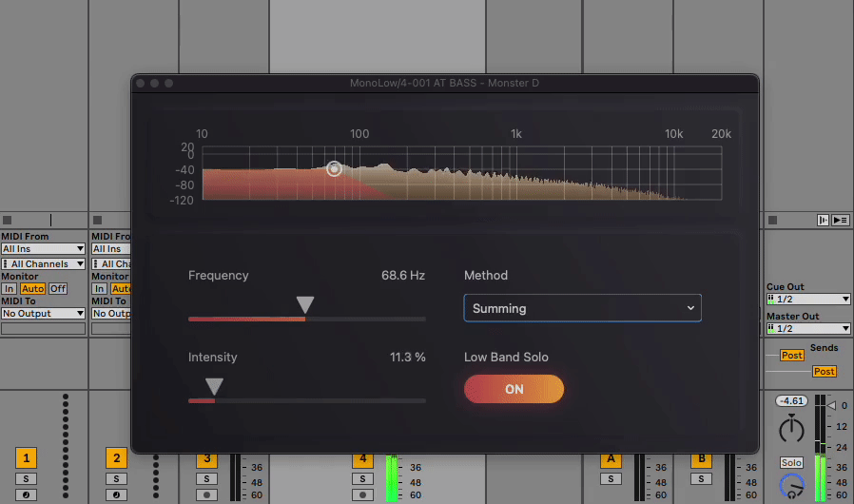The height and width of the screenshot is (504, 854).
Task: Click track 1 arm record button
Action: tap(26, 494)
